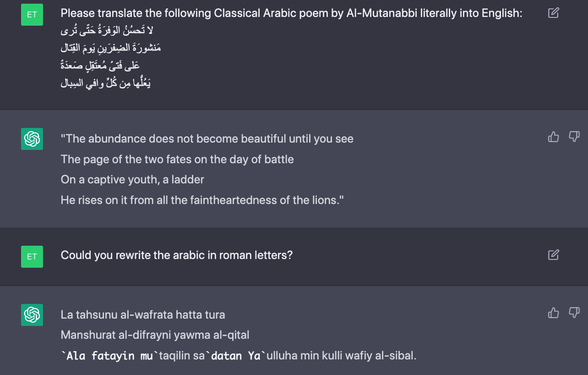Click the line 'On a captive youth, a ladder'
Screen dimensions: 588x375
pyautogui.click(x=132, y=179)
